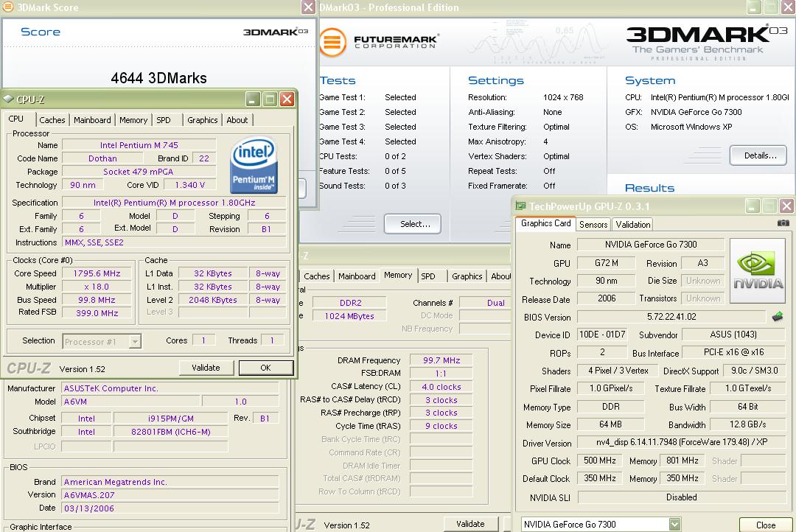796x532 pixels.
Task: Click the Multiplier value x 18.0
Action: pos(97,287)
